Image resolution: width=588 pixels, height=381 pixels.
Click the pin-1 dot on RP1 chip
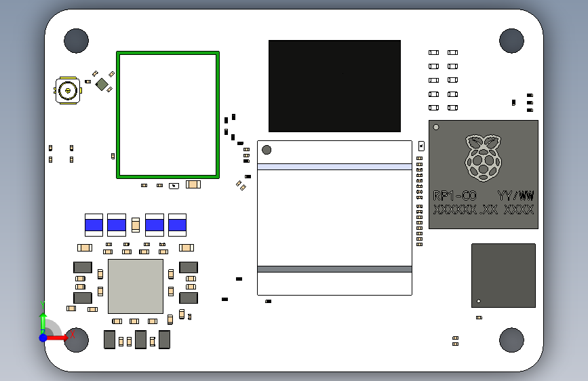pyautogui.click(x=436, y=127)
